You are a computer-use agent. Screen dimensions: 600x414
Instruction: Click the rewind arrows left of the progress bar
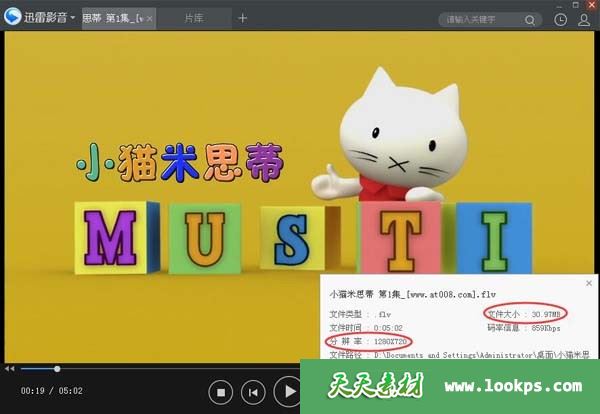click(10, 369)
